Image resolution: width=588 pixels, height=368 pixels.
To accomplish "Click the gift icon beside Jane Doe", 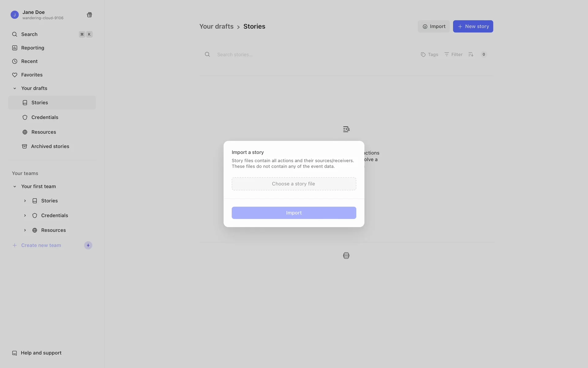I will click(89, 15).
